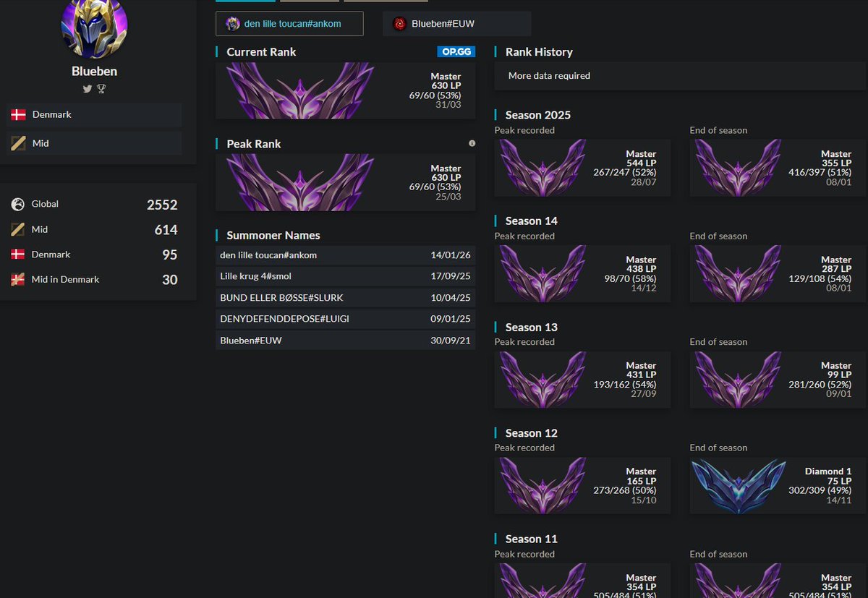Open Blueben's Twitter icon link
Viewport: 868px width, 598px height.
point(88,89)
